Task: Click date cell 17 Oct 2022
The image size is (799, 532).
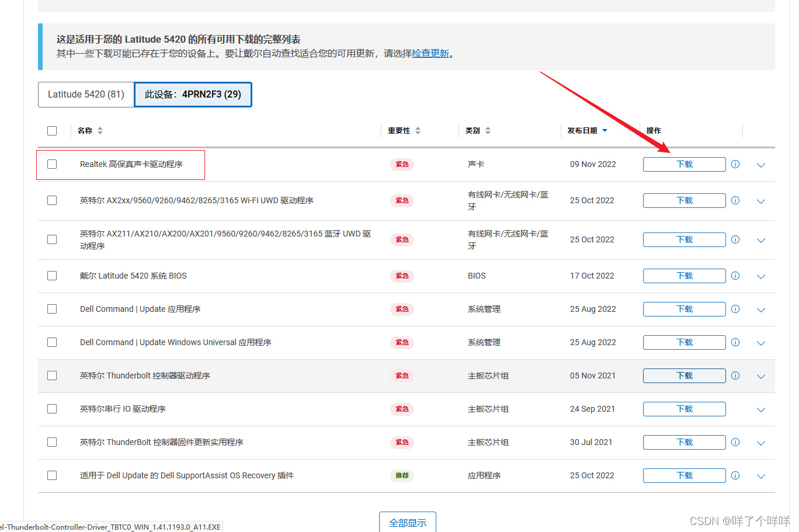Action: tap(592, 276)
